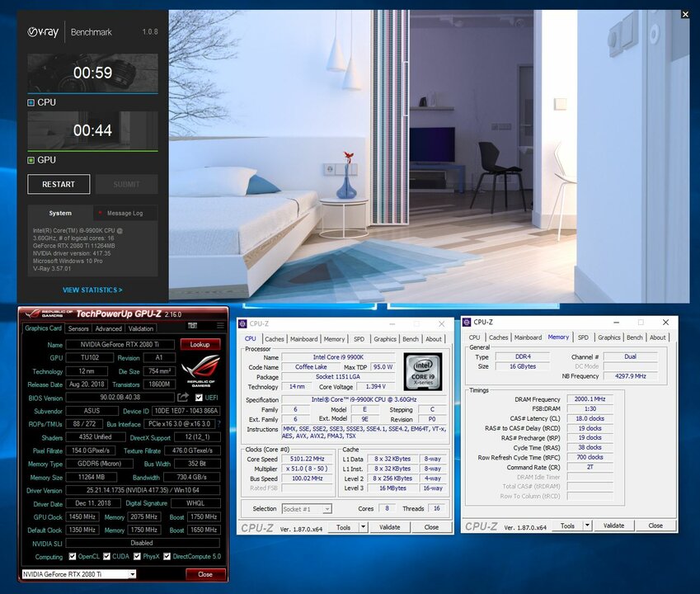Click the Core Voltage value 1.394 V
The image size is (700, 594).
375,387
